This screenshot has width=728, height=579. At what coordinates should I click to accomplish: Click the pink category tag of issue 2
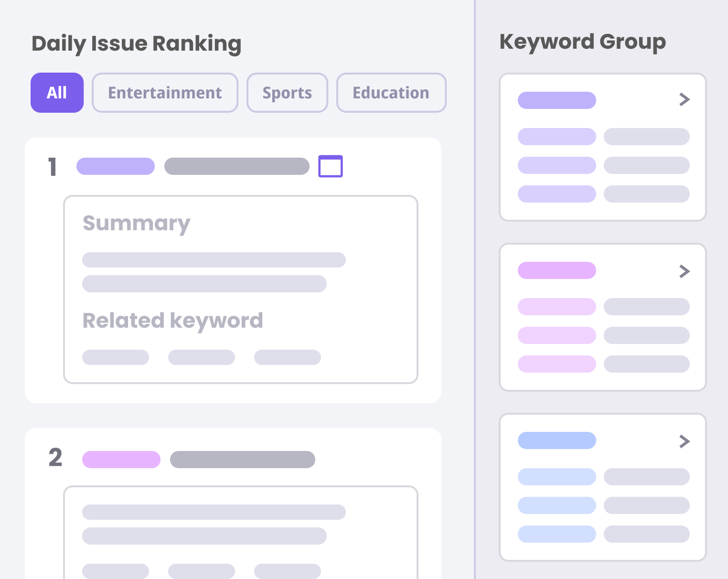[x=121, y=460]
